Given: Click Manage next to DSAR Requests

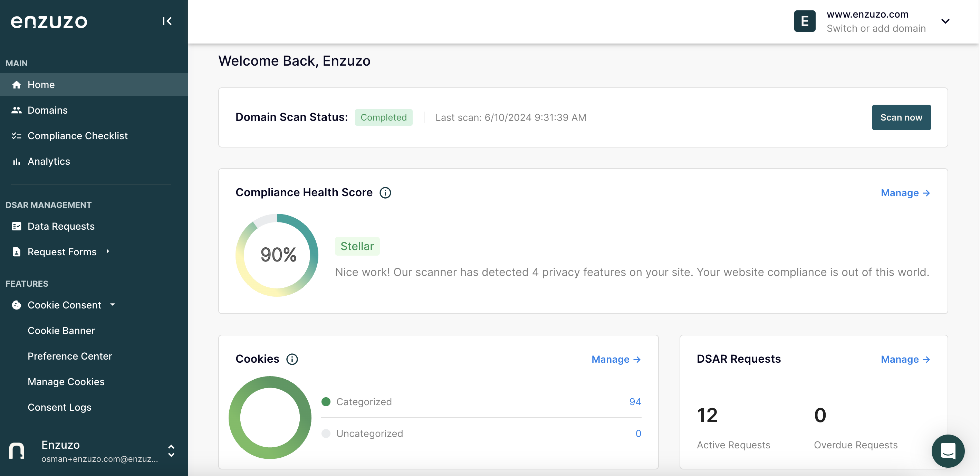Looking at the screenshot, I should (x=905, y=359).
